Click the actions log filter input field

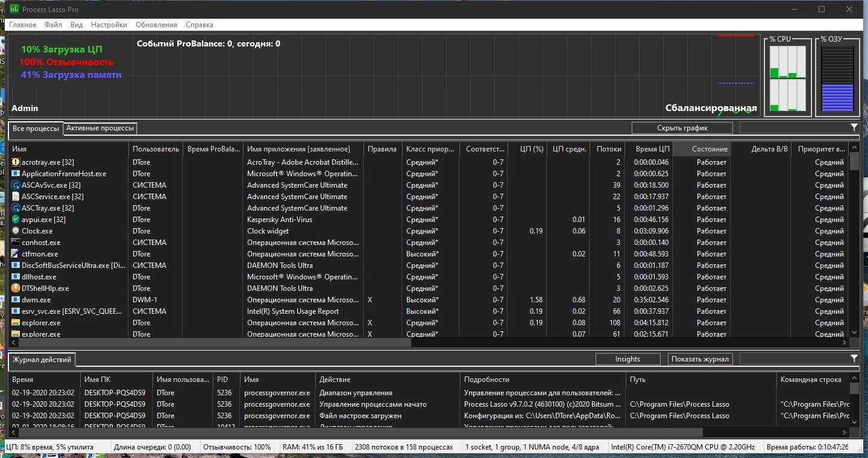click(x=794, y=358)
